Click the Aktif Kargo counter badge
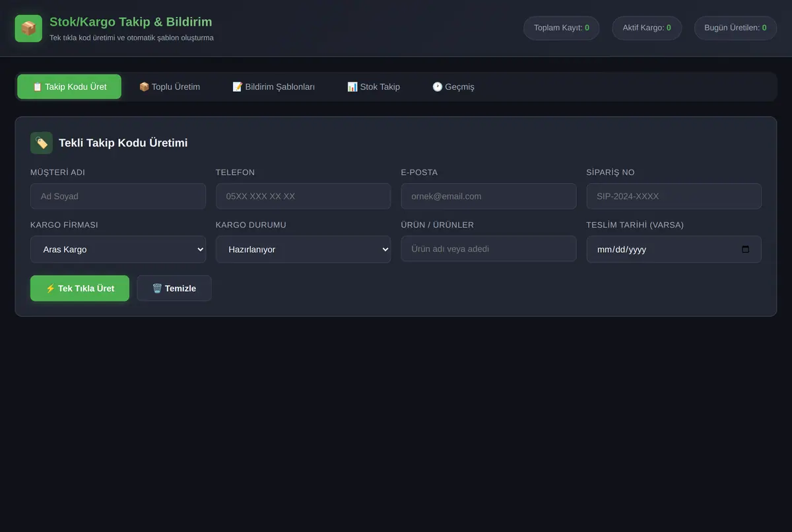Viewport: 792px width, 532px height. [647, 28]
